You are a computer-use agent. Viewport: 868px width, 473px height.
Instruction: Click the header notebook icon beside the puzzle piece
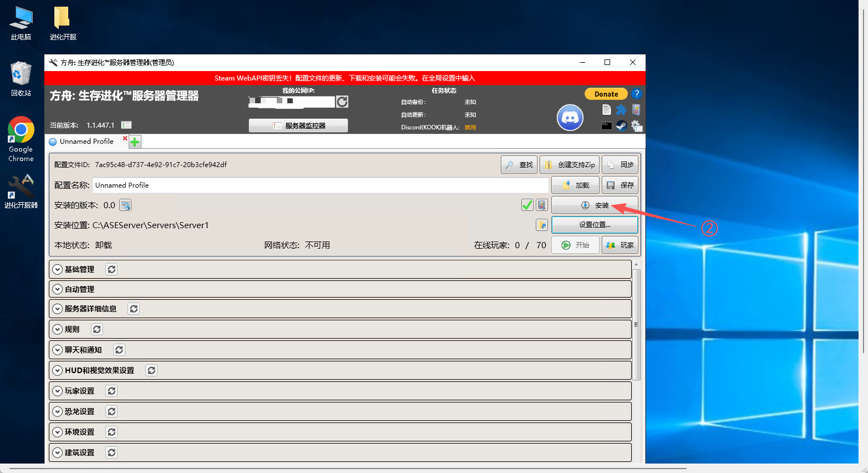pos(636,110)
